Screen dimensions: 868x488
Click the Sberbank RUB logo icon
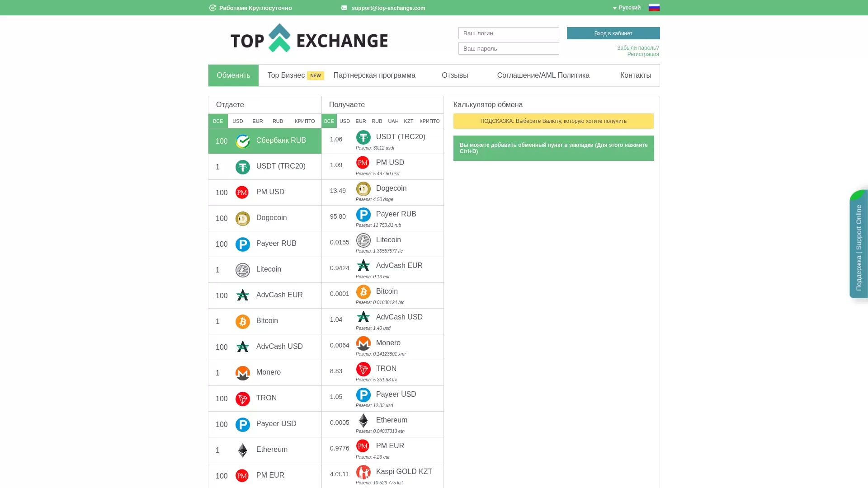[243, 141]
